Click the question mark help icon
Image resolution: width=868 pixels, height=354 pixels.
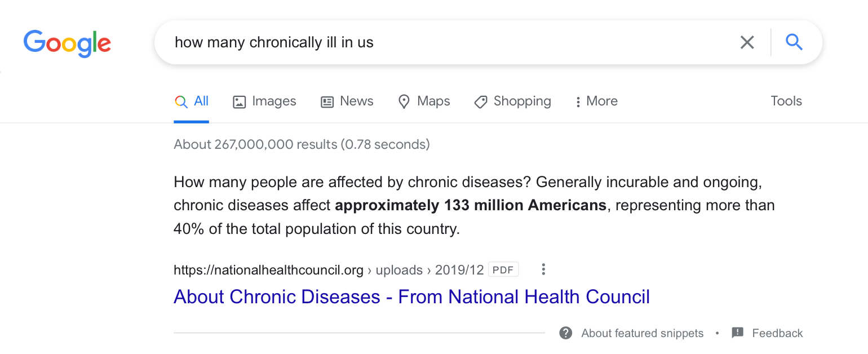(565, 333)
